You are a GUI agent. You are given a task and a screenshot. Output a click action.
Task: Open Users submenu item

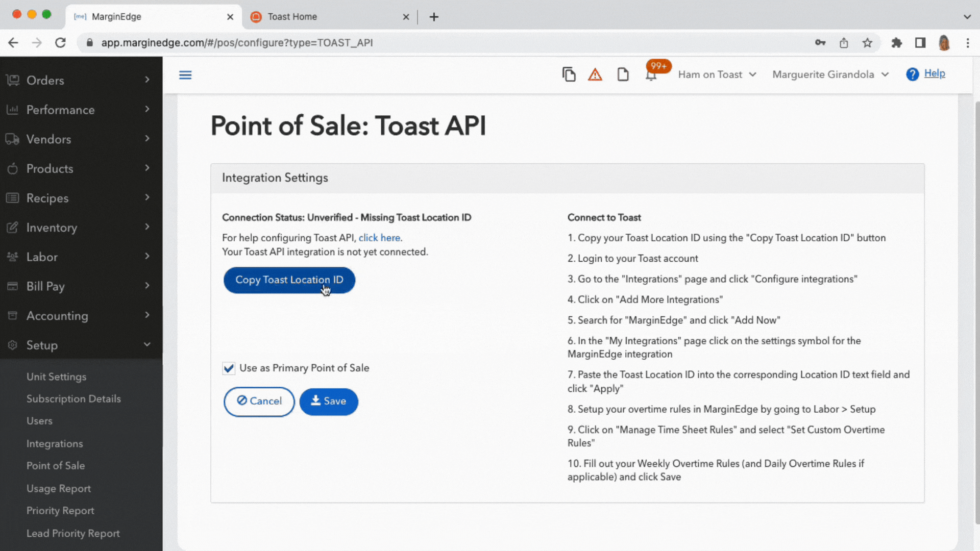pyautogui.click(x=39, y=421)
